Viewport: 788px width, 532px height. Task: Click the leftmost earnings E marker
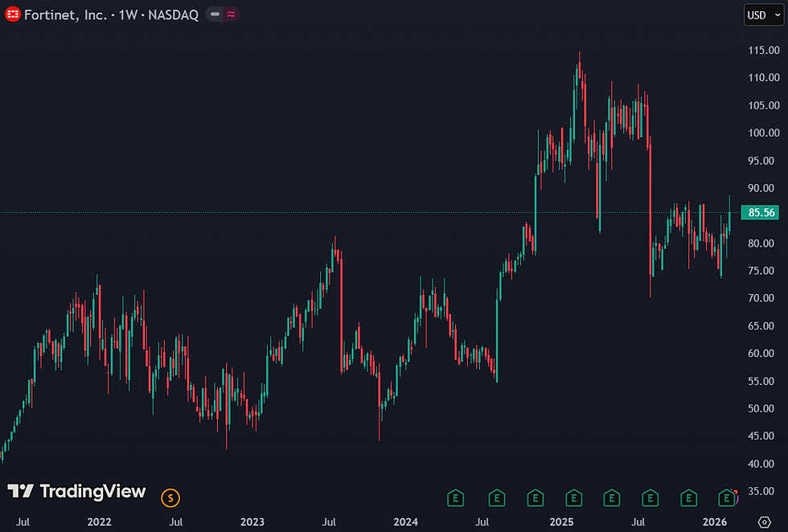[455, 497]
